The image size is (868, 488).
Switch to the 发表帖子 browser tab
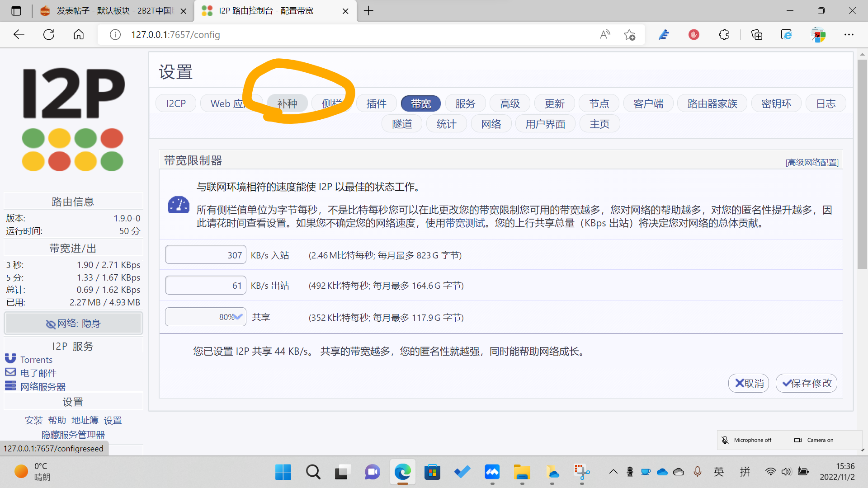click(113, 11)
